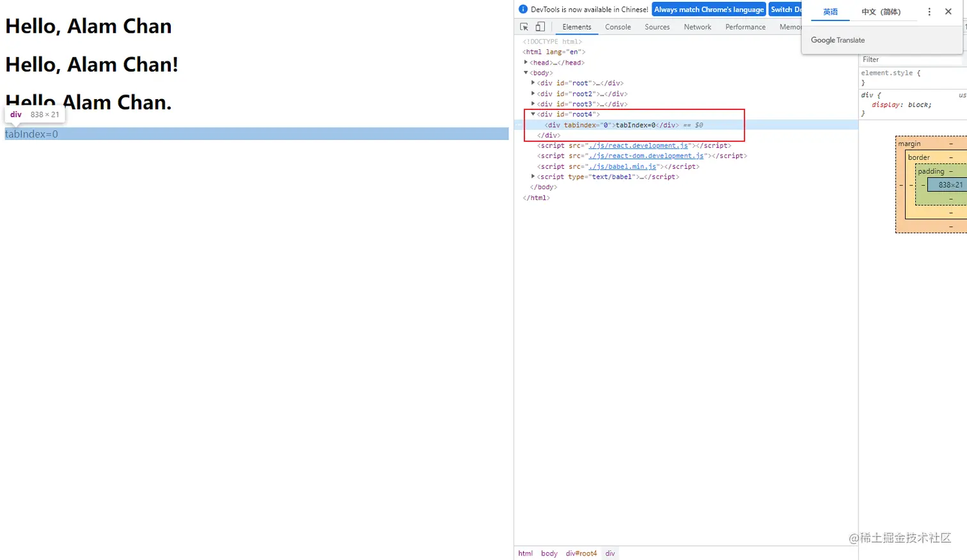
Task: Select body in the breadcrumb bar
Action: coord(549,554)
